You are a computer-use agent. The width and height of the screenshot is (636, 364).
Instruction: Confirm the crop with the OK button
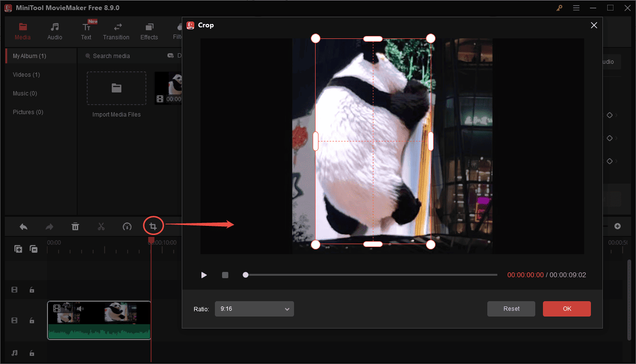(567, 309)
